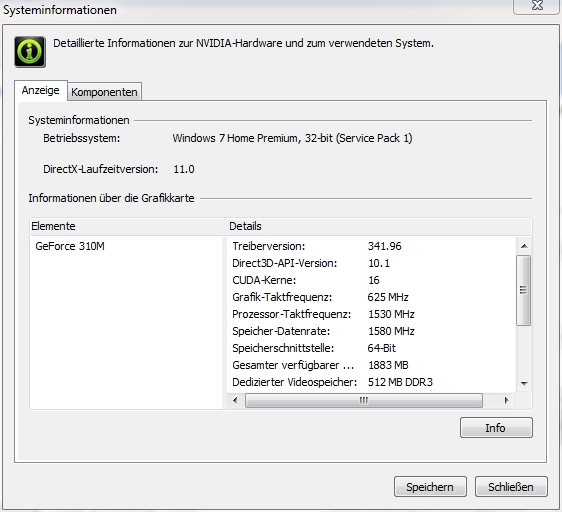Screen dimensions: 562x512
Task: Click the horizontal scrollbar right arrow
Action: coord(506,400)
